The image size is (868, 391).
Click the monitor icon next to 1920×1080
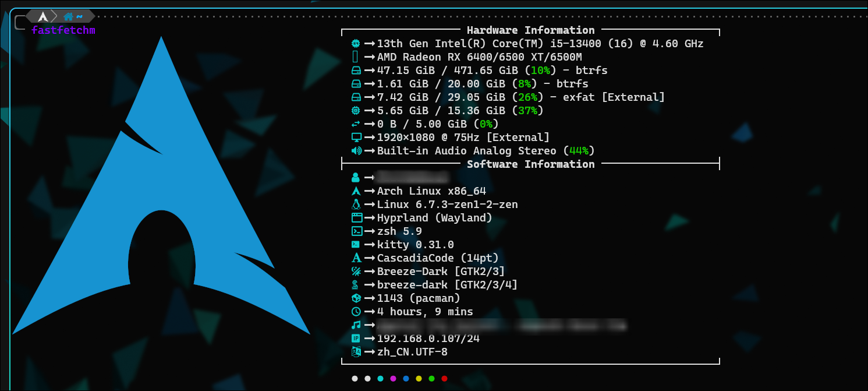tap(356, 138)
